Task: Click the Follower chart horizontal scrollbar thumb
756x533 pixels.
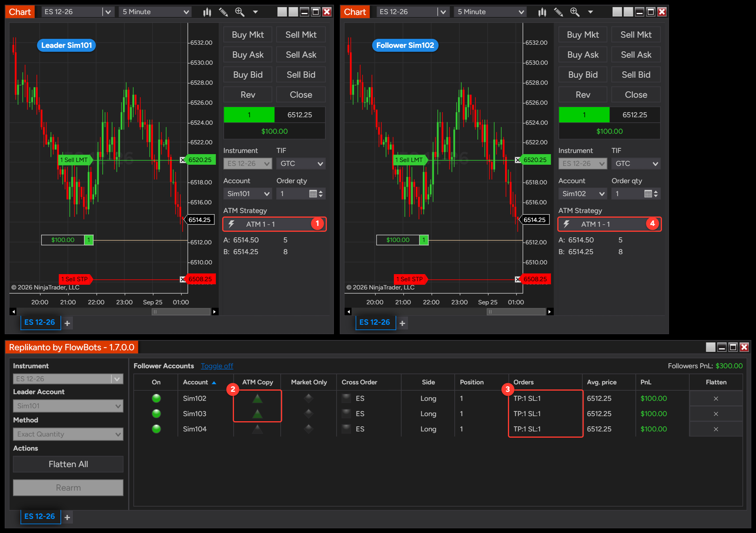Action: pyautogui.click(x=516, y=312)
